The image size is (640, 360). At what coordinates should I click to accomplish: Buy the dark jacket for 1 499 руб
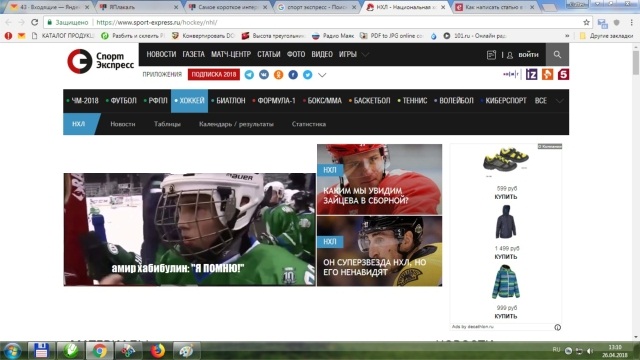tap(506, 256)
